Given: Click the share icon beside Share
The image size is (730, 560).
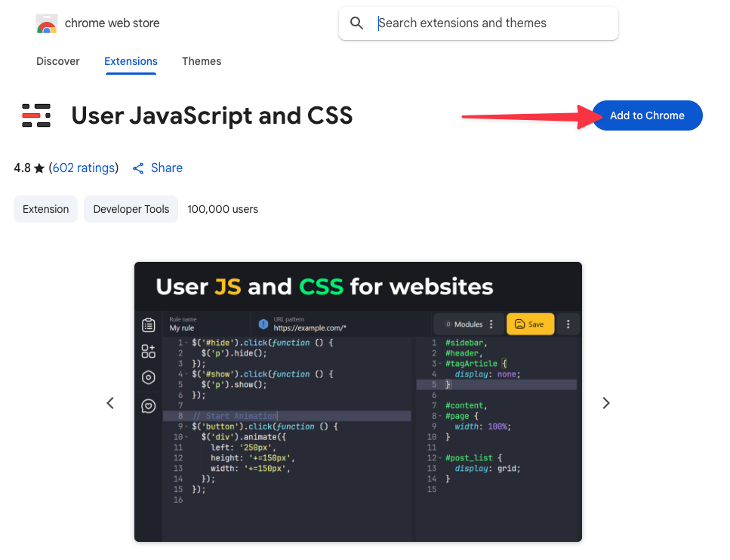Looking at the screenshot, I should pos(138,168).
